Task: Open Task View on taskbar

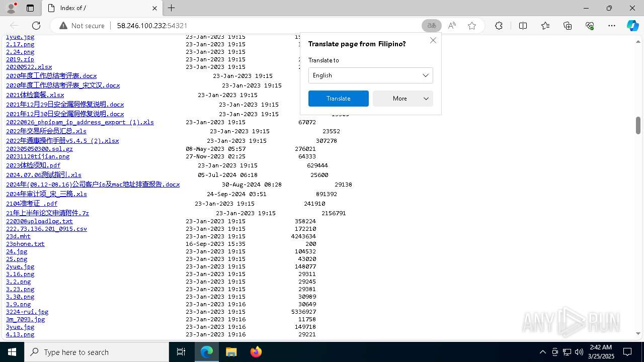Action: 181,352
